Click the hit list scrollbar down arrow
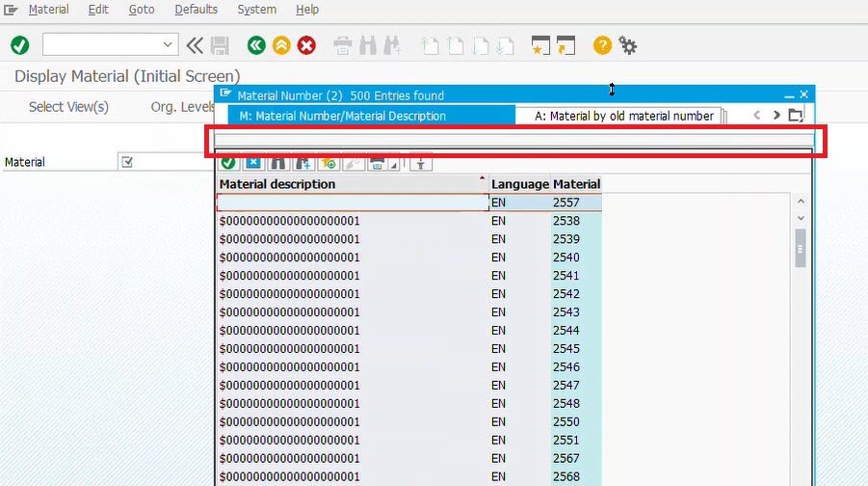Screen dimensions: 868x486 point(801,218)
